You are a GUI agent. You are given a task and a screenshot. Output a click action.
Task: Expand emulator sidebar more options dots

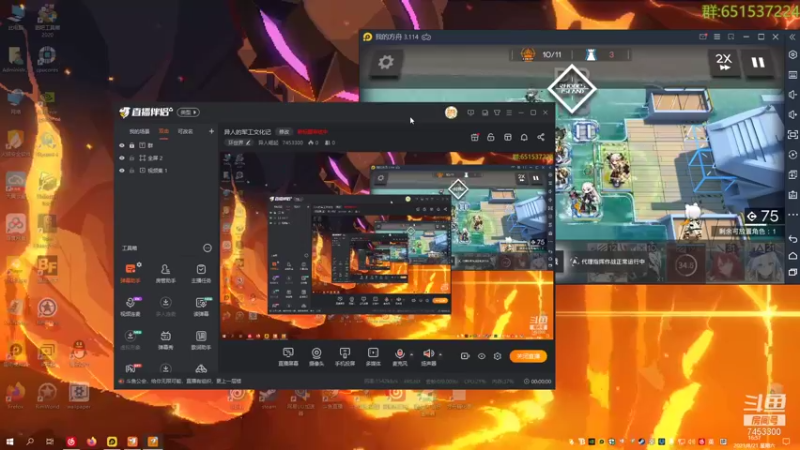793,215
